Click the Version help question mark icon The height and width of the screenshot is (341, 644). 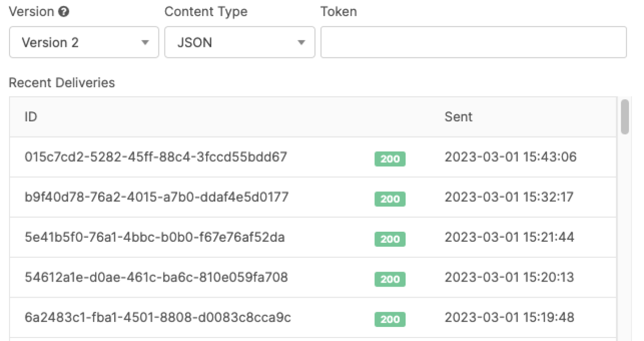click(x=63, y=12)
